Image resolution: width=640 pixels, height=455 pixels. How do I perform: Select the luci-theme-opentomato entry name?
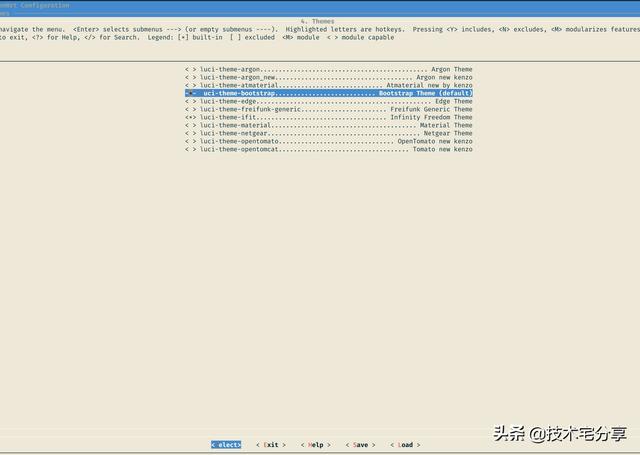pos(239,141)
